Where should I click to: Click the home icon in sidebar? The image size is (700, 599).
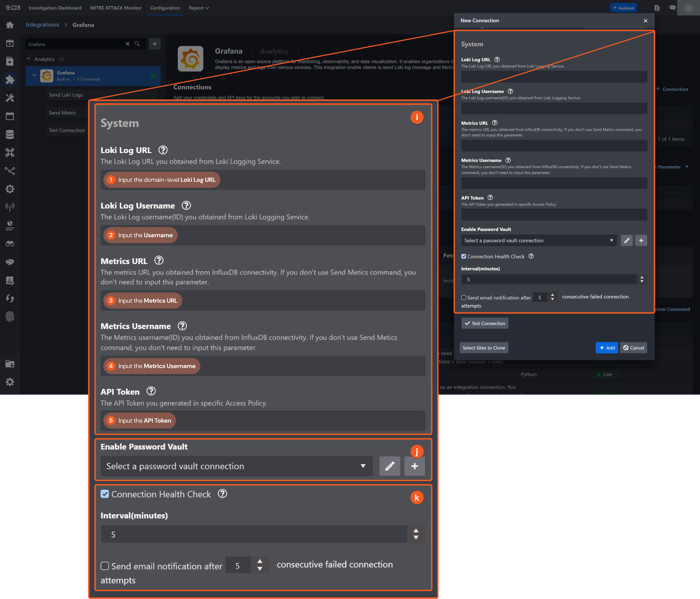coord(10,25)
